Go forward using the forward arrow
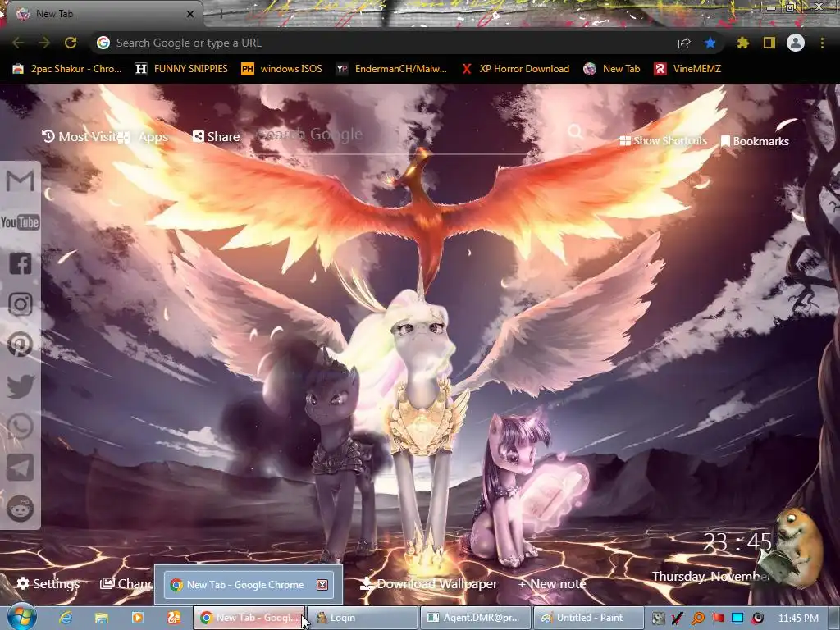The height and width of the screenshot is (630, 840). pyautogui.click(x=44, y=43)
